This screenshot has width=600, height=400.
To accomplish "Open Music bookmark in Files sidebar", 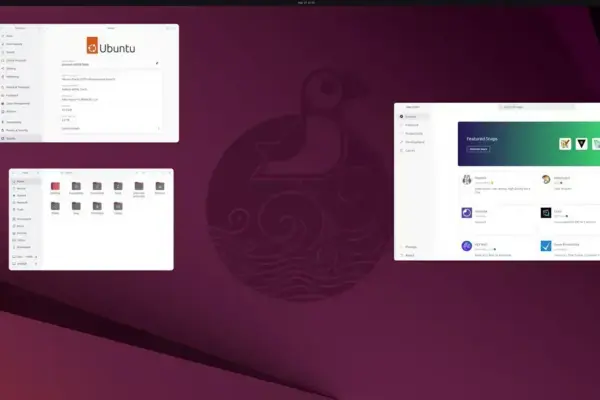I will pyautogui.click(x=25, y=226).
